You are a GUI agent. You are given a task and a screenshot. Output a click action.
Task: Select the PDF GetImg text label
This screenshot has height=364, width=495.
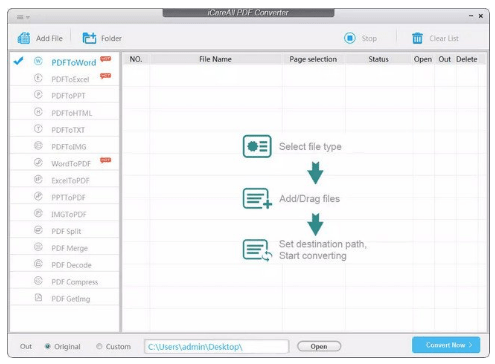[71, 299]
